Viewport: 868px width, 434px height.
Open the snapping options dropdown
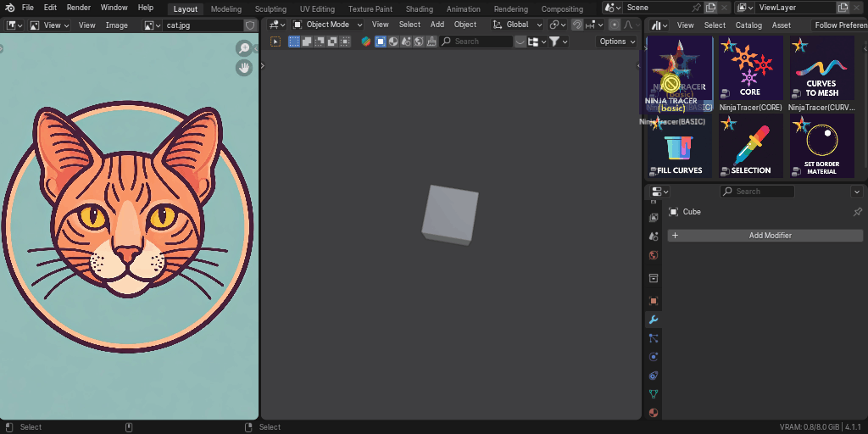click(595, 25)
